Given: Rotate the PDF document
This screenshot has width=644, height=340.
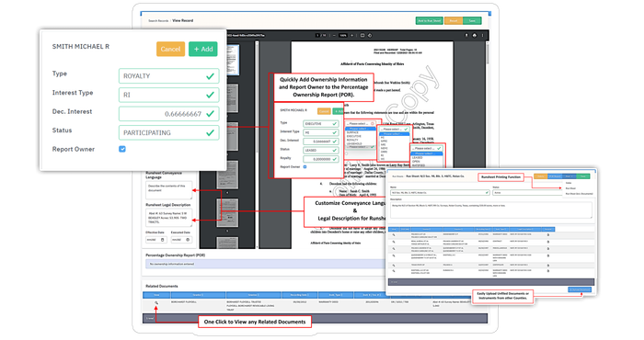Looking at the screenshot, I should click(370, 35).
